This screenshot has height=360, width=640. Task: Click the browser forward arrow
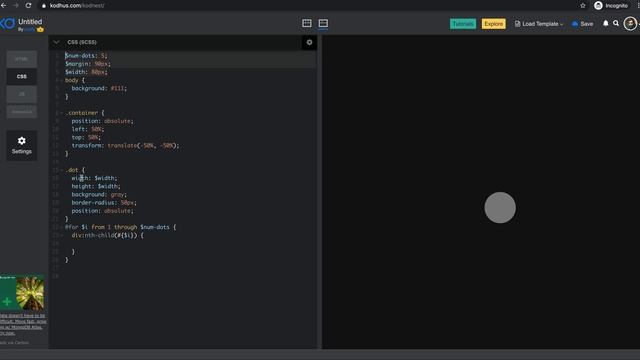tap(16, 5)
